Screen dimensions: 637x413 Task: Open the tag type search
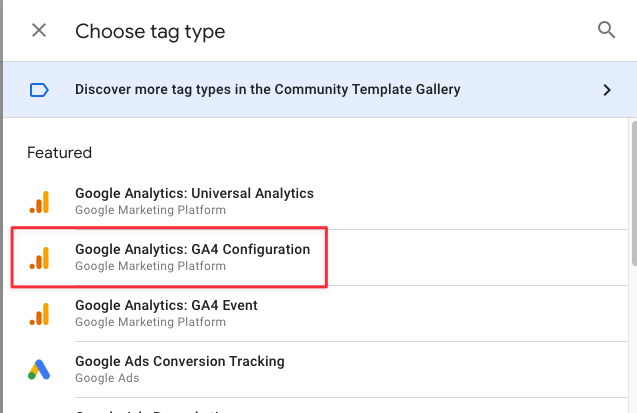pyautogui.click(x=606, y=30)
